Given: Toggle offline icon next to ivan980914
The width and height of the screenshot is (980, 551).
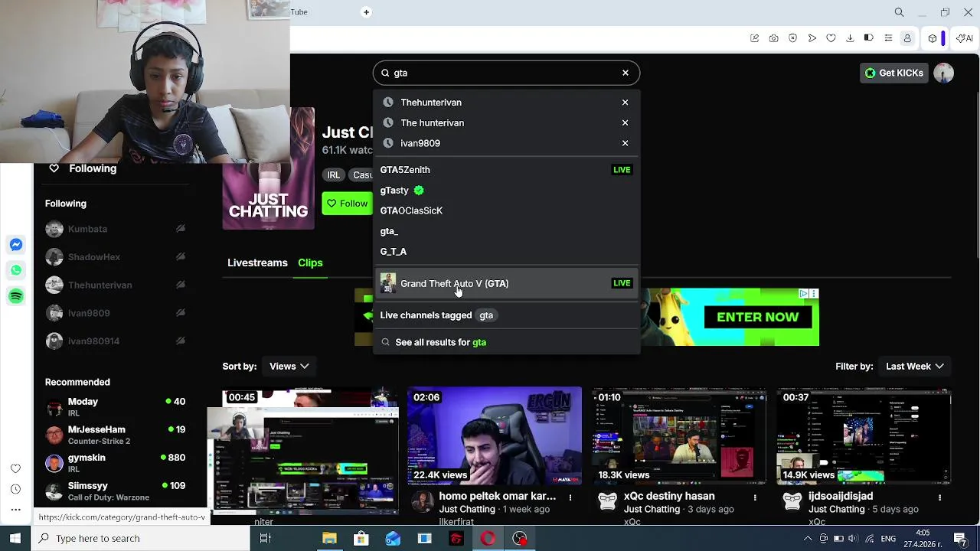Looking at the screenshot, I should pyautogui.click(x=181, y=341).
